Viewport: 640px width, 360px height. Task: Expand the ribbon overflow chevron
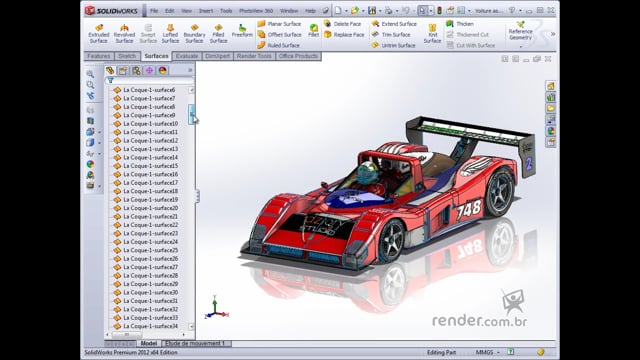coord(553,34)
